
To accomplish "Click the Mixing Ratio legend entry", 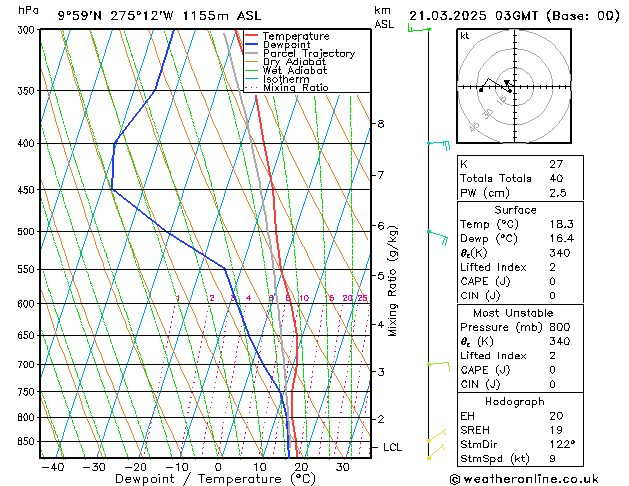I will click(x=286, y=87).
